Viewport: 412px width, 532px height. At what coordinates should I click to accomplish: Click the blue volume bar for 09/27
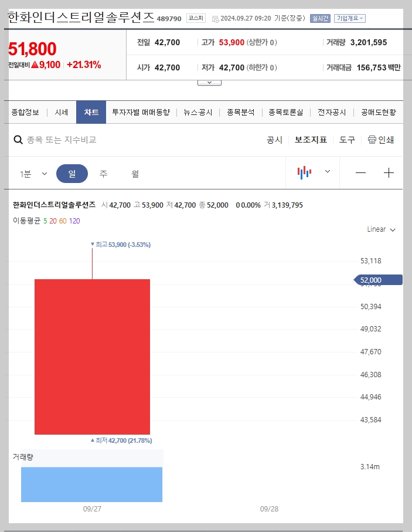tap(91, 484)
